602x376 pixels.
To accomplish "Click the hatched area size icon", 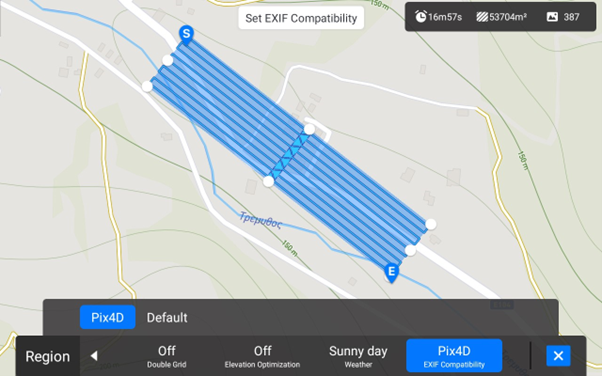I will [x=482, y=17].
